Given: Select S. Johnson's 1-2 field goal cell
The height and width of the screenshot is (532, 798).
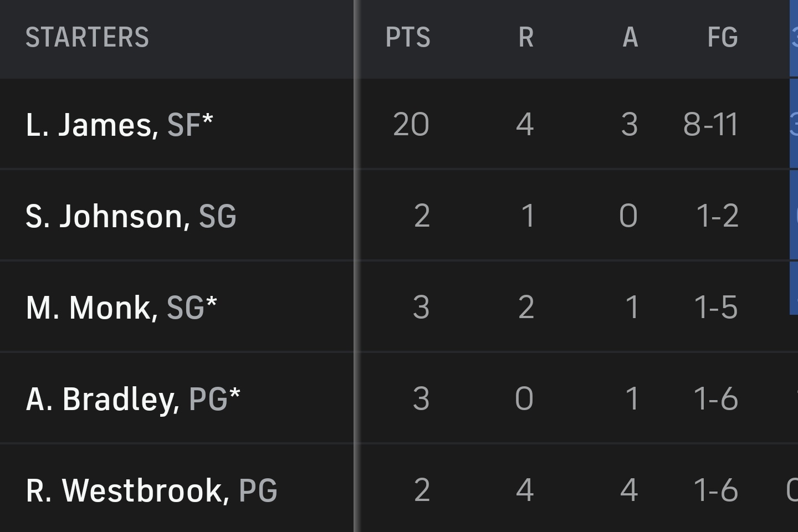Looking at the screenshot, I should (717, 216).
